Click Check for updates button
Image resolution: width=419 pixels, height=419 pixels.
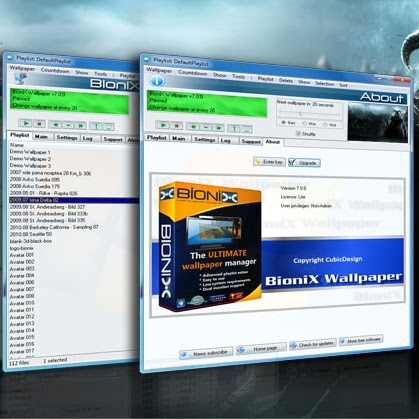(313, 344)
